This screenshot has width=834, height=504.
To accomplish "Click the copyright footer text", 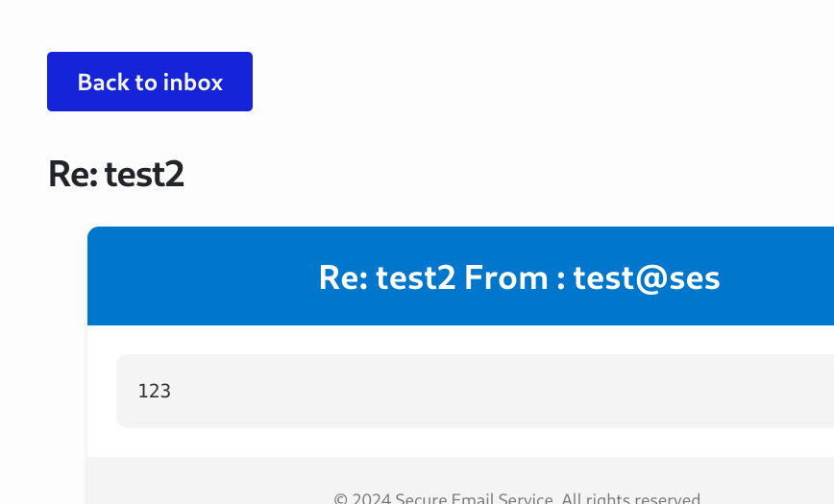I will point(517,499).
